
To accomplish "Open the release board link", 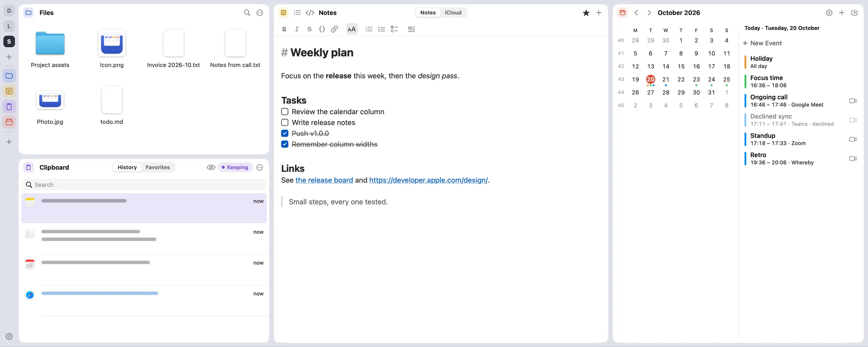I will click(x=324, y=180).
